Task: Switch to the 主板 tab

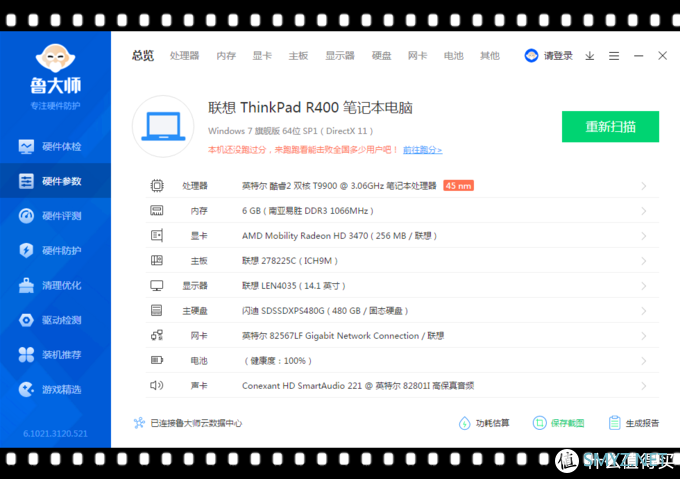Action: [298, 55]
